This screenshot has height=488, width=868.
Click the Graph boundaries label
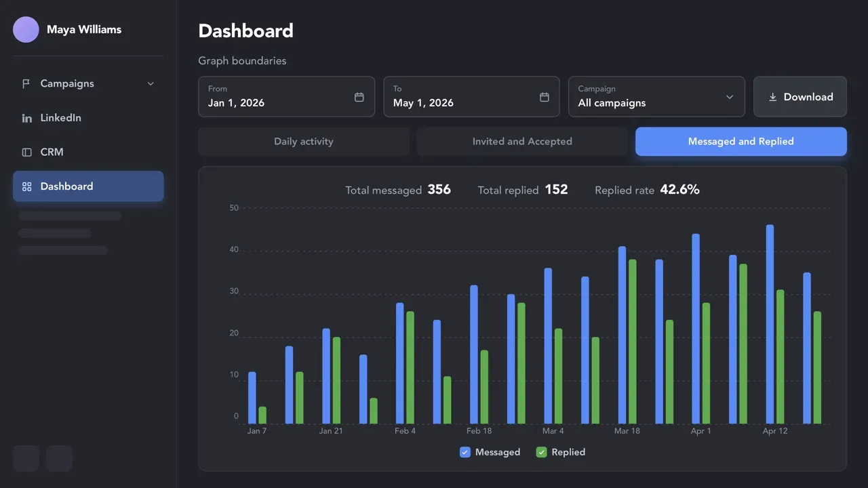pos(242,61)
